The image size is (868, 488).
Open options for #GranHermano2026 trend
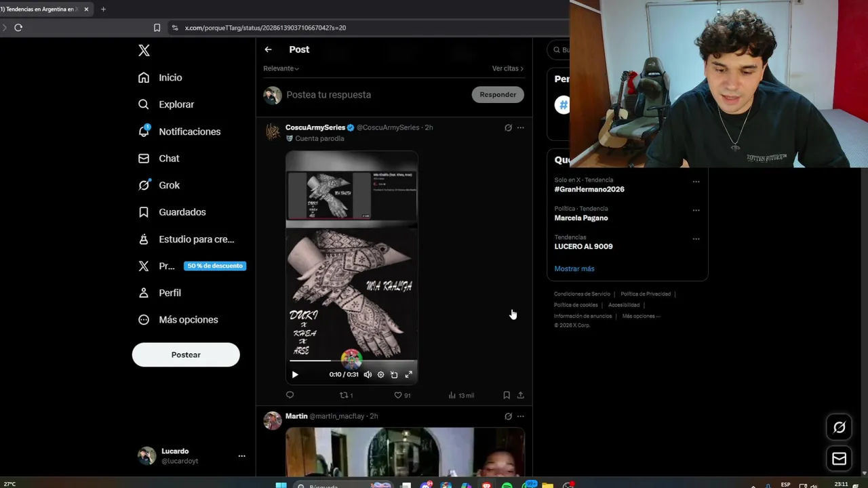click(696, 182)
